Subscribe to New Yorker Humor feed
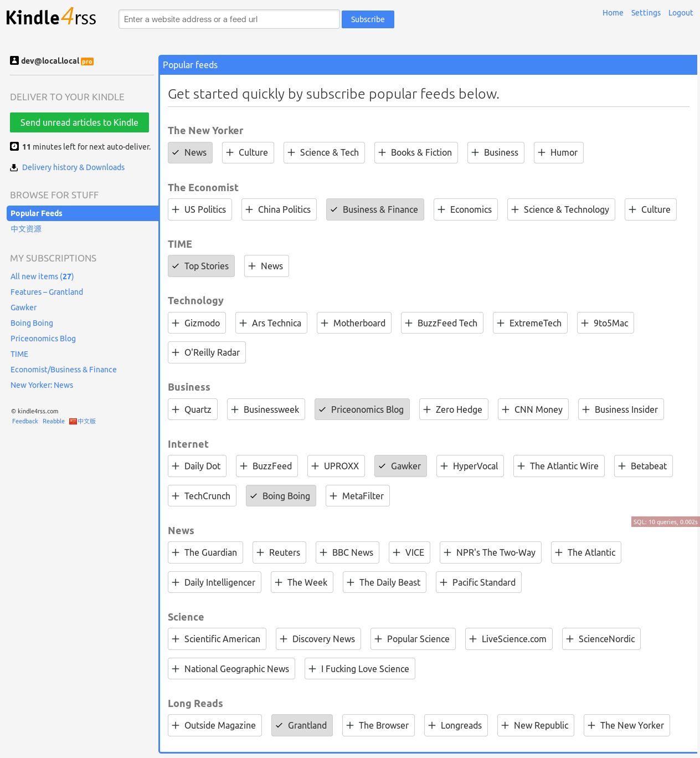Viewport: 700px width, 758px height. [558, 152]
